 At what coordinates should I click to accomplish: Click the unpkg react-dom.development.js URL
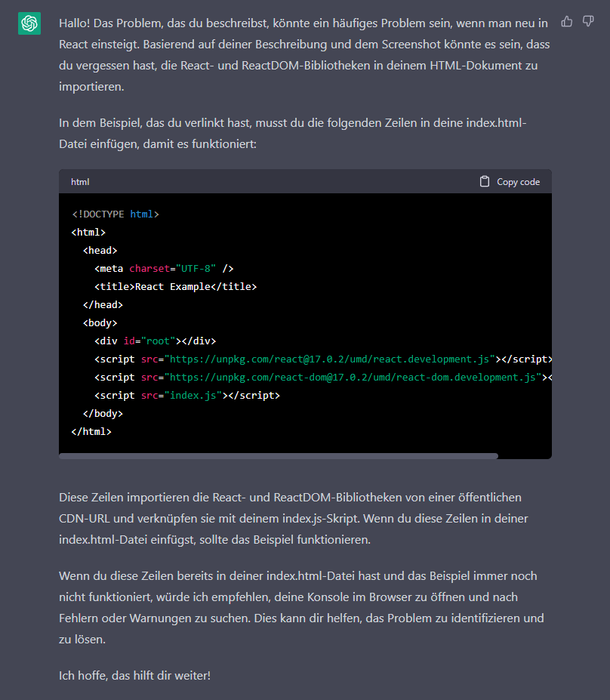[353, 378]
